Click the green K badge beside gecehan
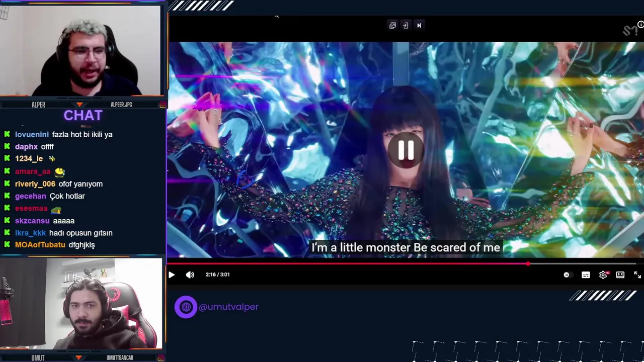Screen dimensions: 644x362 tap(7, 196)
